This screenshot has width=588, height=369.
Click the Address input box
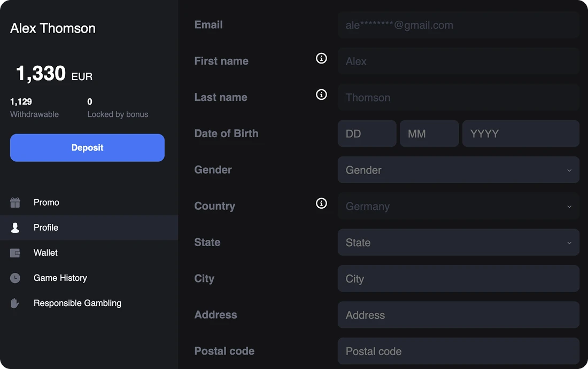(458, 315)
